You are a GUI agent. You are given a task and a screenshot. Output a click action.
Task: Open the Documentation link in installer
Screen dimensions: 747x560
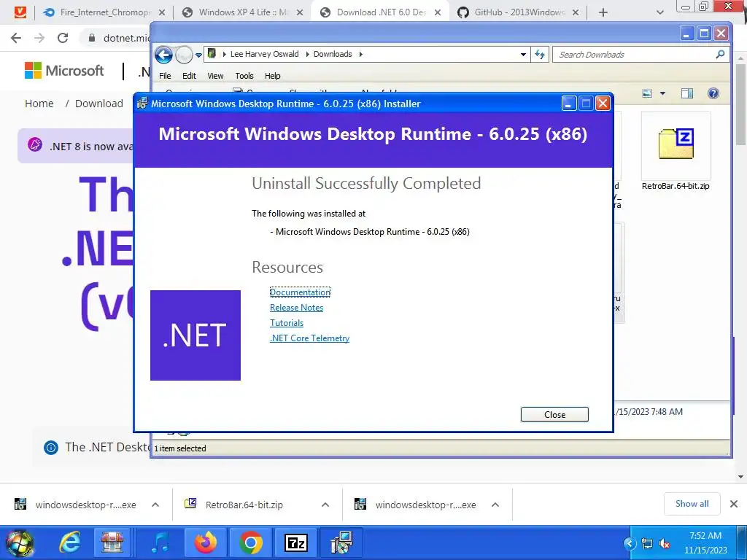300,292
